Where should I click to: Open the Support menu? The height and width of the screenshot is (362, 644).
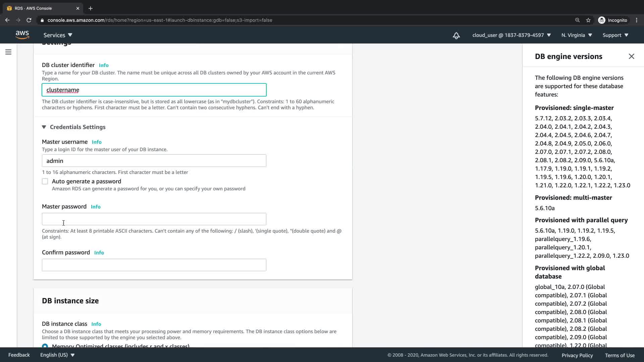(x=615, y=35)
